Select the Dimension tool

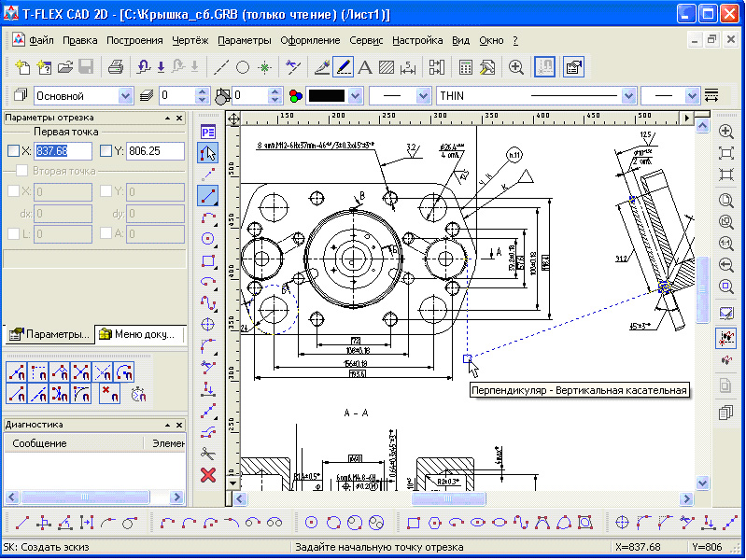tap(408, 67)
